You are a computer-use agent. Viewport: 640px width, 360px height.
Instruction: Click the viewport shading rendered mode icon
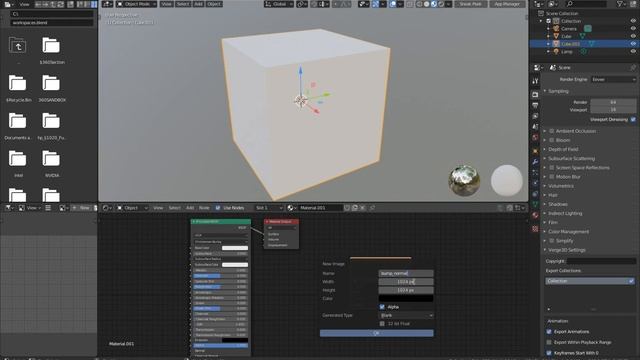441,4
